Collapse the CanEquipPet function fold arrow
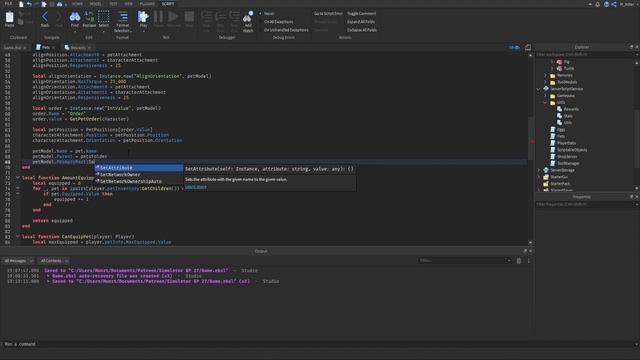Viewport: 640px width, 360px height. coord(18,237)
